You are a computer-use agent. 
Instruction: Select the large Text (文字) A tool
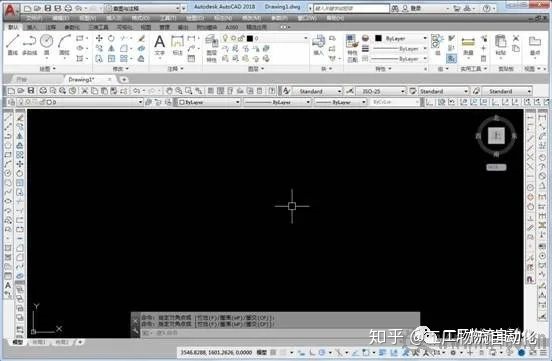[159, 44]
